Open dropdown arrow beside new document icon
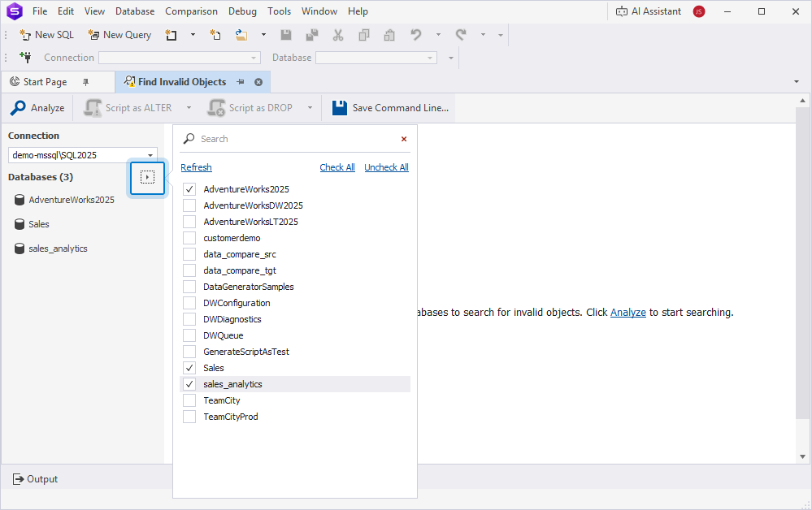Screen dimensions: 812x510 [x=193, y=35]
